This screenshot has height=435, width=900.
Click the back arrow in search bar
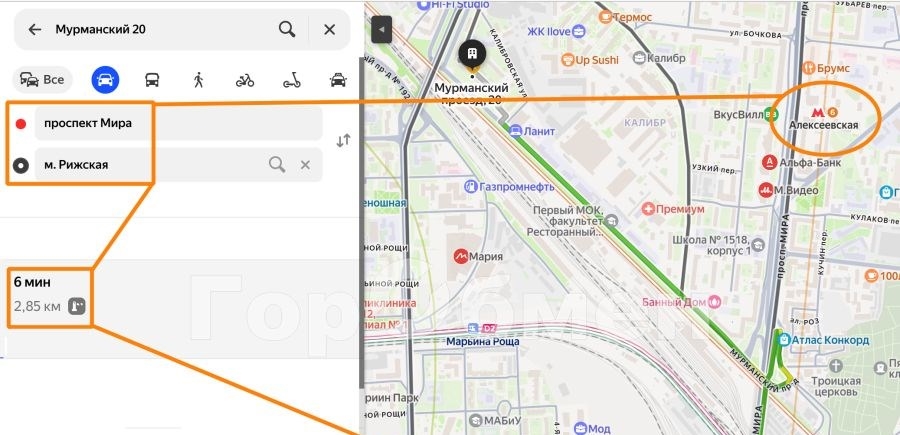(x=35, y=30)
